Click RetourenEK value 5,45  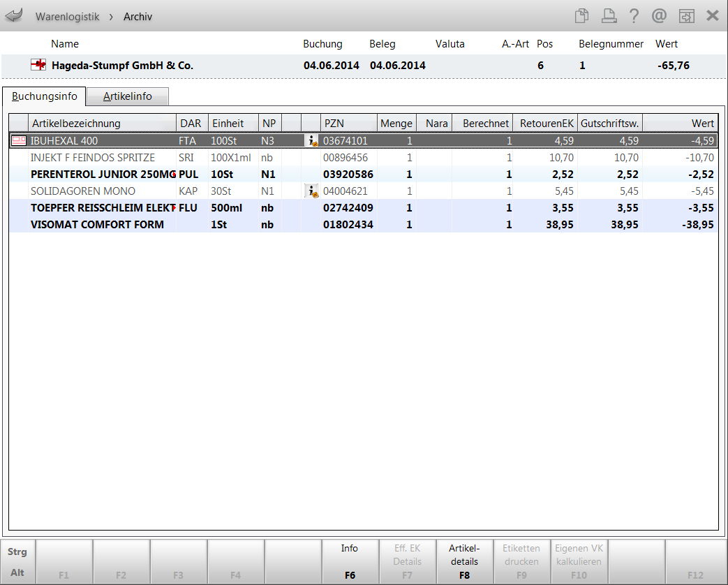(x=564, y=191)
